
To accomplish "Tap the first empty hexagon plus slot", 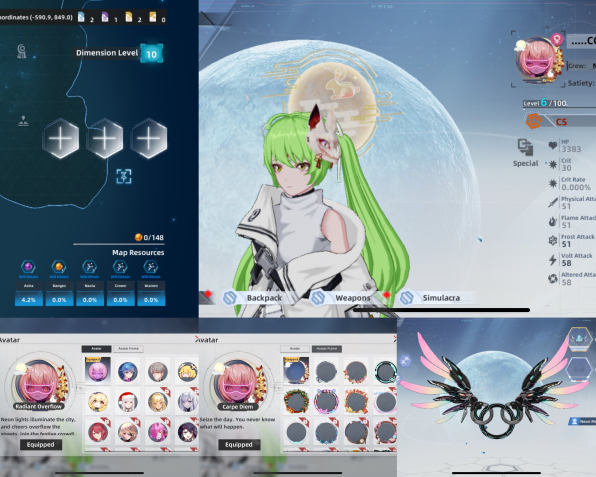I will 60,138.
